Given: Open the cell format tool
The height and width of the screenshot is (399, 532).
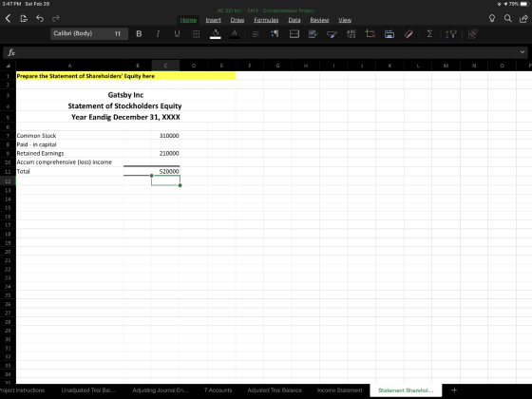Looking at the screenshot, I should pyautogui.click(x=313, y=33).
